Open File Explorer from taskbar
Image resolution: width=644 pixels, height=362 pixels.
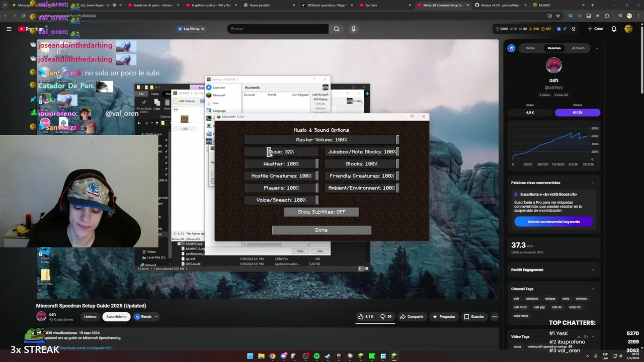(x=261, y=356)
